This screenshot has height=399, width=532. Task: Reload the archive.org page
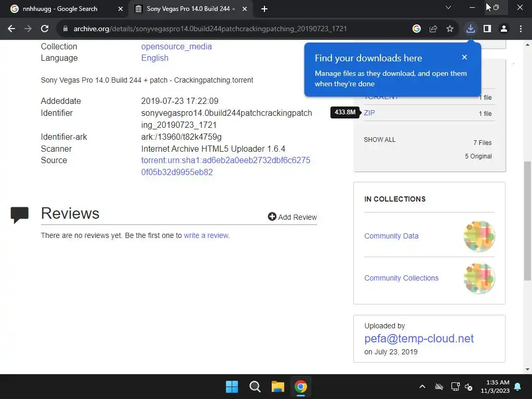(45, 29)
